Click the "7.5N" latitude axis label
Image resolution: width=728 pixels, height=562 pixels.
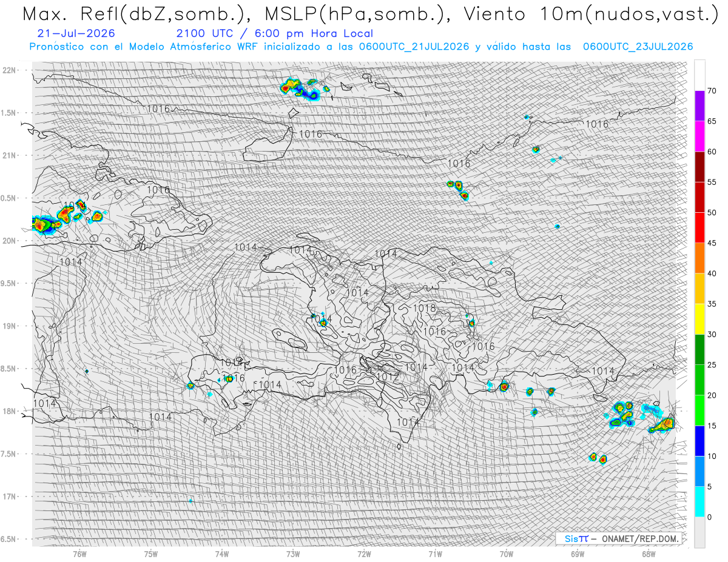click(8, 453)
